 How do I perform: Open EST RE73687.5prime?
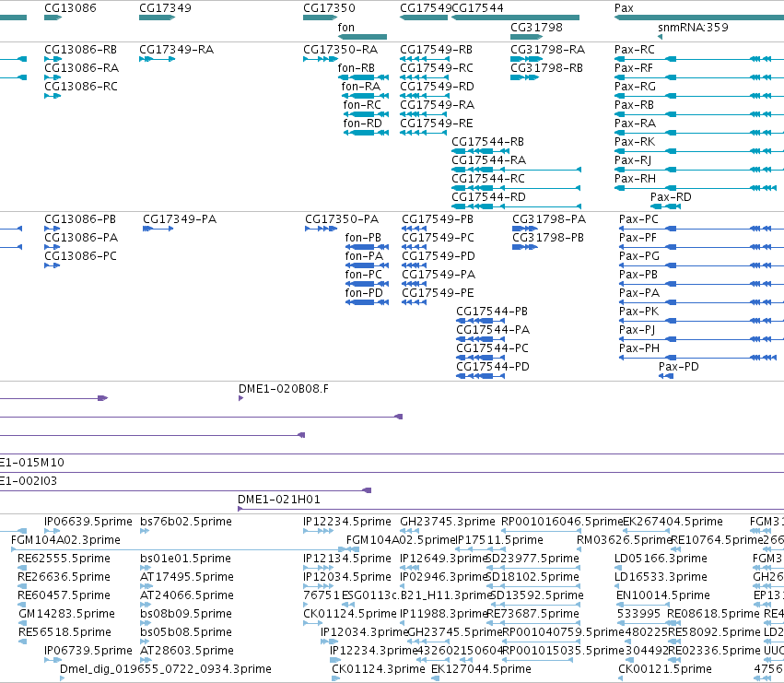pyautogui.click(x=533, y=614)
